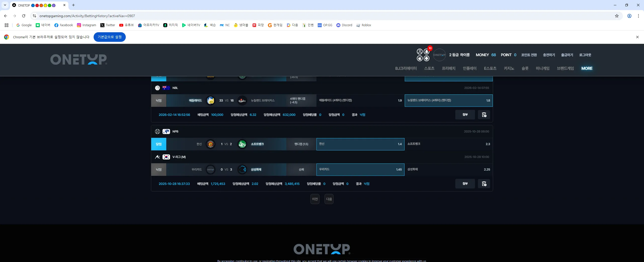Open the MORE navigation menu

pos(587,68)
